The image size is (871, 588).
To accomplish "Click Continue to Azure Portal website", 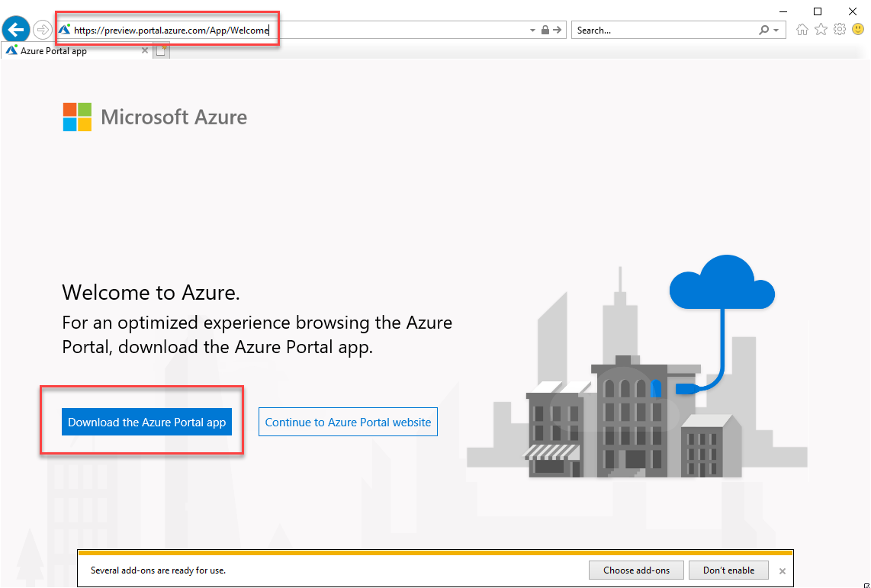I will click(x=348, y=422).
